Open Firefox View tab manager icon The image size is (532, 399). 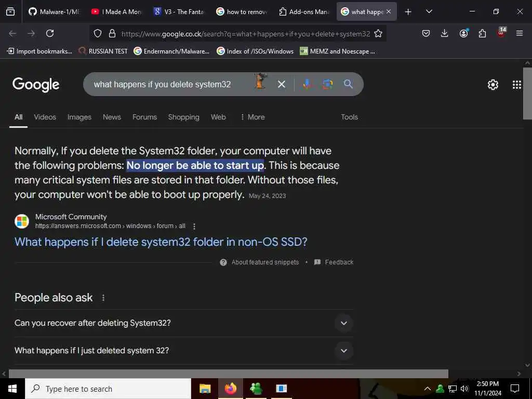[10, 12]
